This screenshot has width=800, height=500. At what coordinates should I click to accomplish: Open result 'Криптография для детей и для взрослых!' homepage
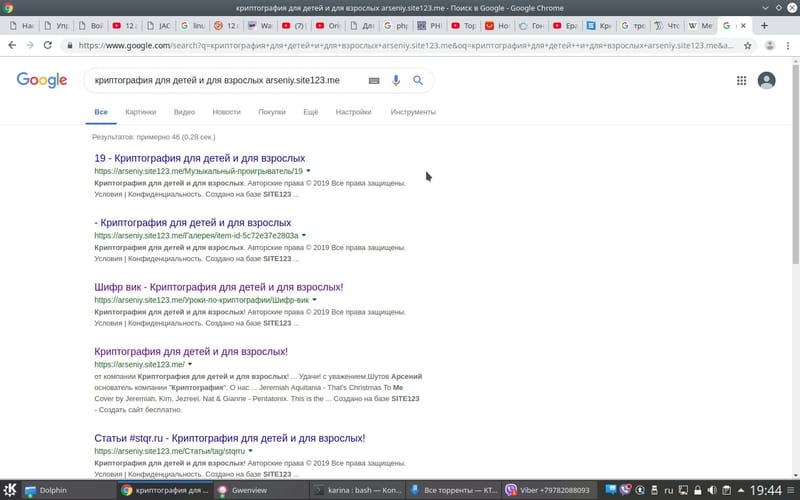coord(191,351)
